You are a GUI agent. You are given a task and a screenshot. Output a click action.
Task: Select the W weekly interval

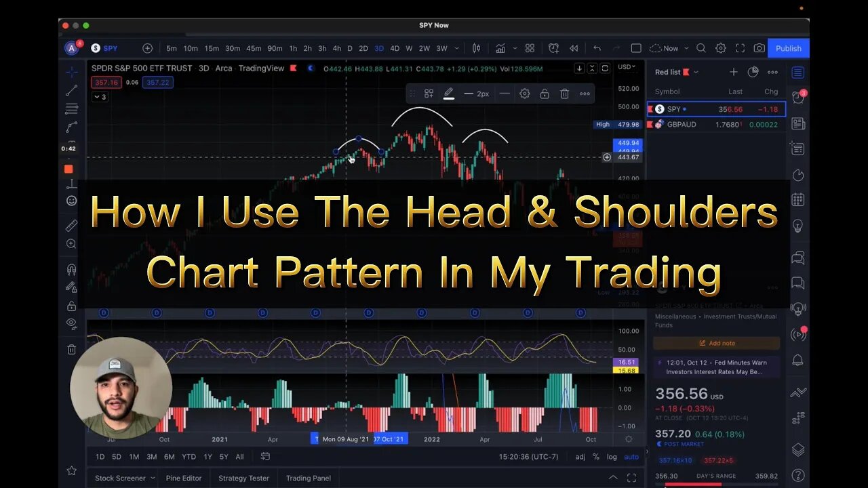(x=409, y=48)
